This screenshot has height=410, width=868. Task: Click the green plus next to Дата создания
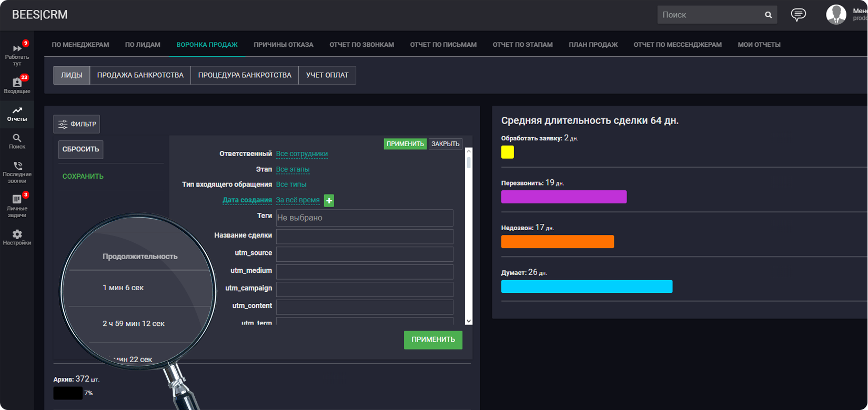pyautogui.click(x=329, y=200)
